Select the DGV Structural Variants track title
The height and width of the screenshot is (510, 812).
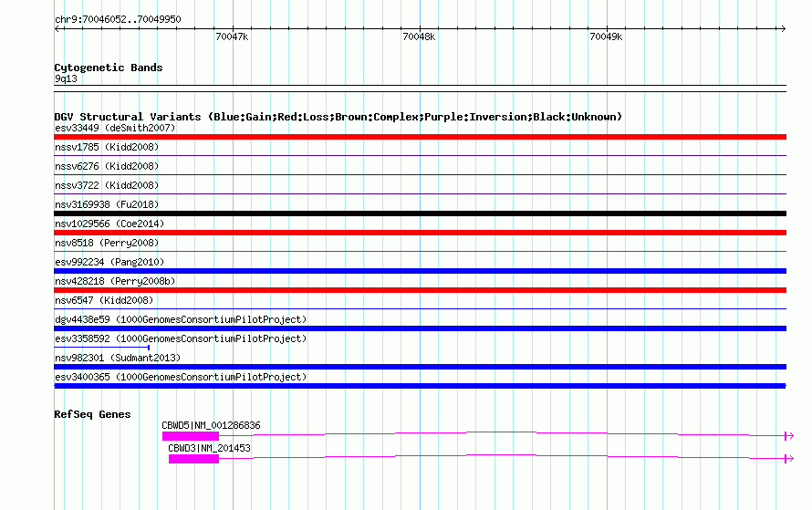click(x=338, y=117)
